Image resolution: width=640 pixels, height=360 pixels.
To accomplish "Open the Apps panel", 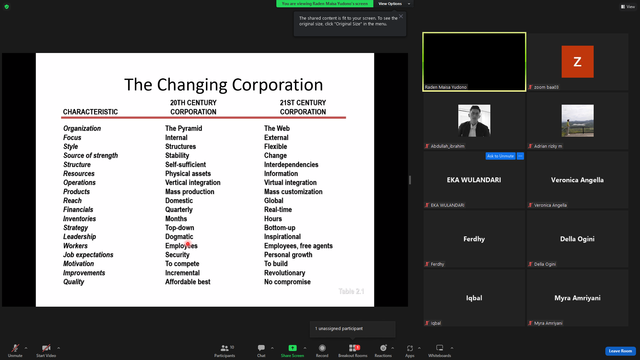I will [x=410, y=350].
